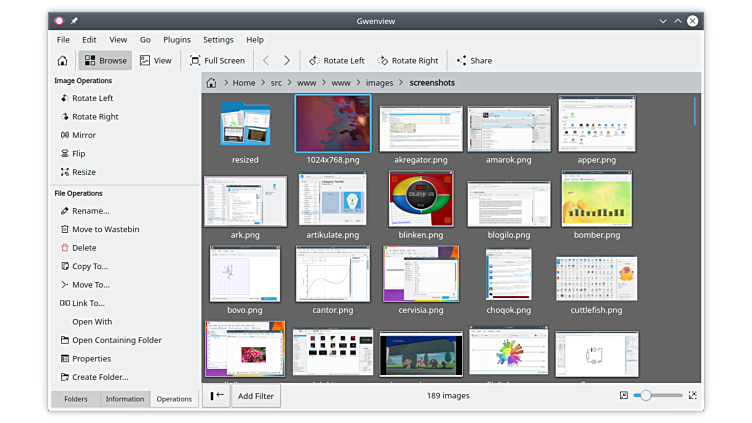
Task: Open the Resize image operation
Action: point(84,172)
